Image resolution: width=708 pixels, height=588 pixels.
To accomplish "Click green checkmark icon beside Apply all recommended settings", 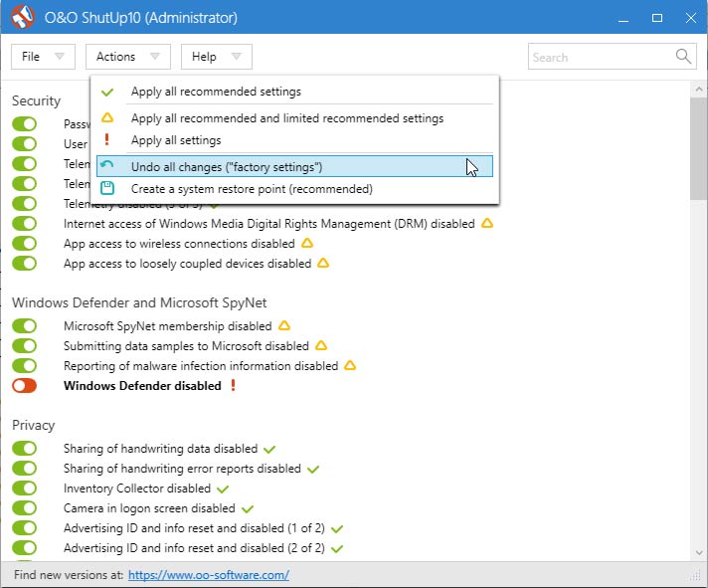I will [x=107, y=93].
